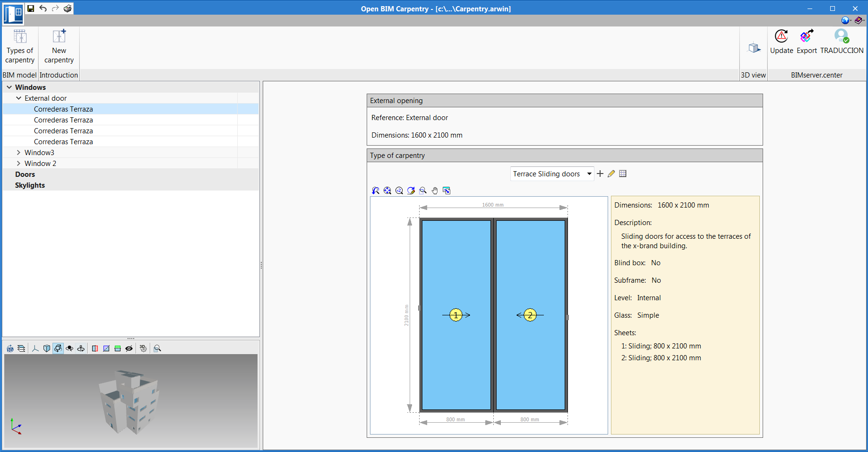Open the Types of carpentry tool
Screen dimensions: 868x452
pyautogui.click(x=19, y=46)
